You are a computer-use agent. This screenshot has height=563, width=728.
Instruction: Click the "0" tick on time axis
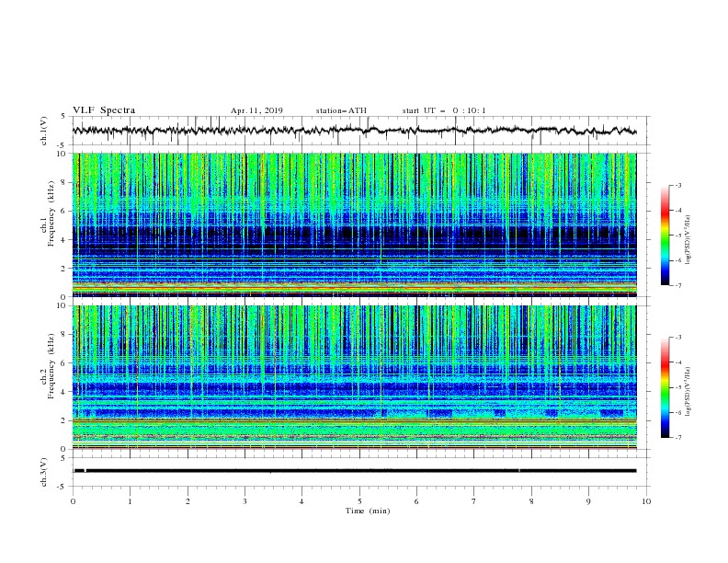[73, 501]
